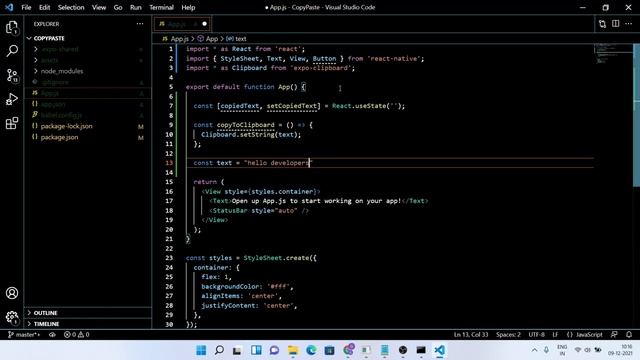Click the unsaved dot on App.js tab
Screen dimensions: 640x360
[204, 24]
